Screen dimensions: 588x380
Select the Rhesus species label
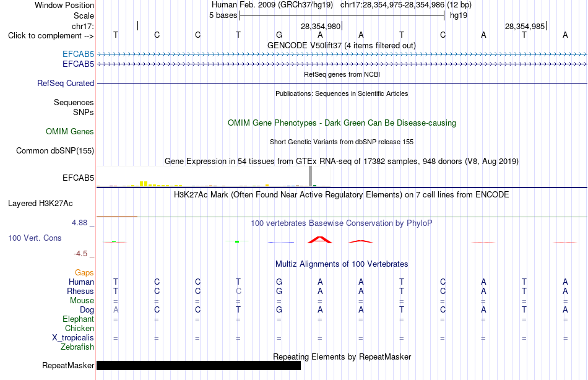pos(80,291)
